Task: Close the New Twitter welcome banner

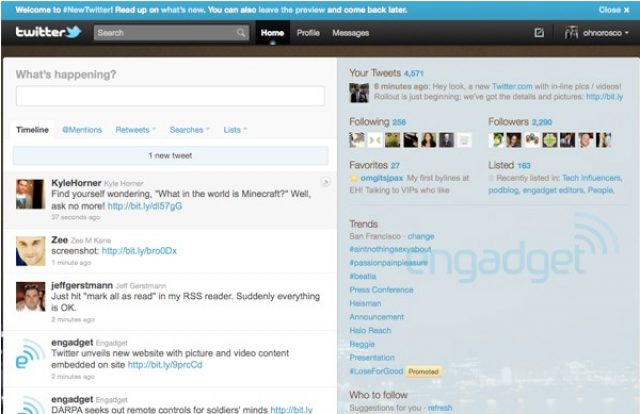Action: [612, 9]
